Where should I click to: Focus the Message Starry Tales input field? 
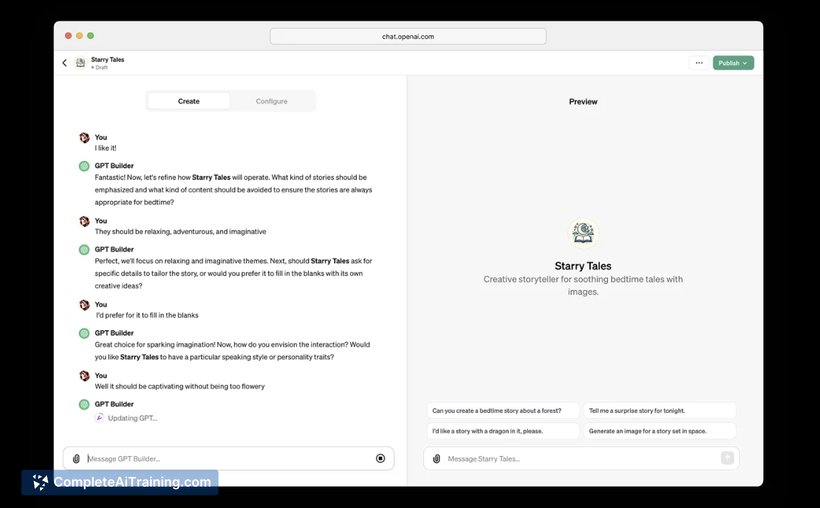pyautogui.click(x=580, y=458)
